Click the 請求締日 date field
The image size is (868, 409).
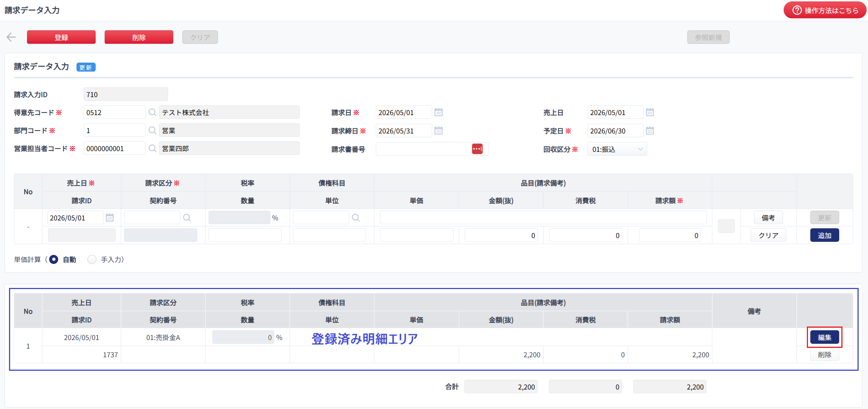click(404, 131)
